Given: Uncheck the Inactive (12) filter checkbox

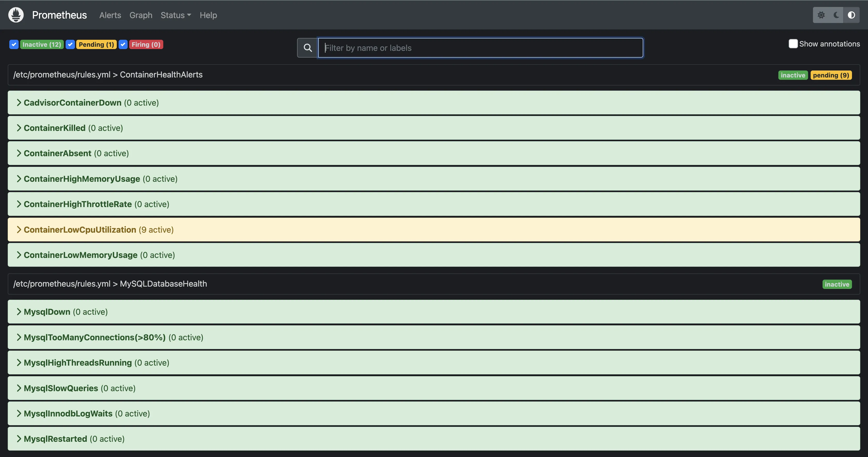Looking at the screenshot, I should (x=14, y=44).
